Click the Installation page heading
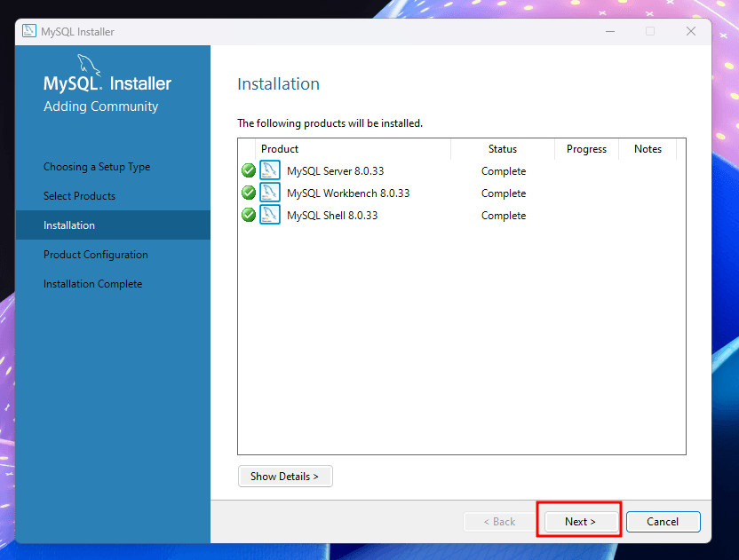 [x=279, y=83]
